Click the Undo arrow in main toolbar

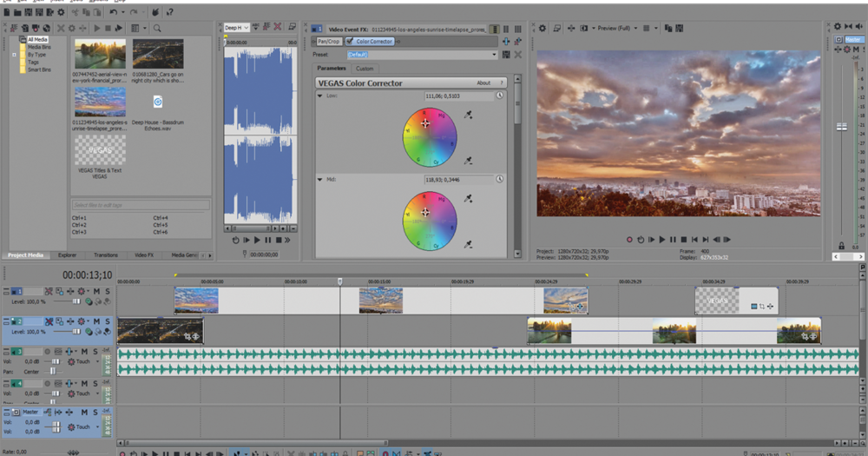tap(115, 12)
